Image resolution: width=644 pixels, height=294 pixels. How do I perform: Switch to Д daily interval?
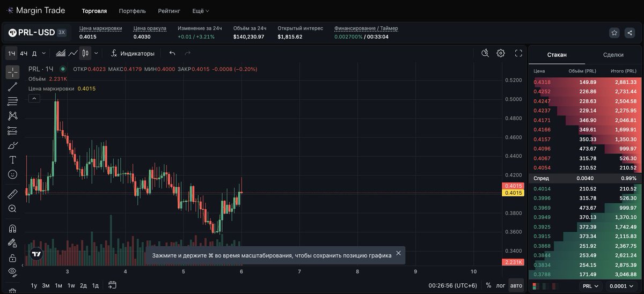pyautogui.click(x=34, y=53)
